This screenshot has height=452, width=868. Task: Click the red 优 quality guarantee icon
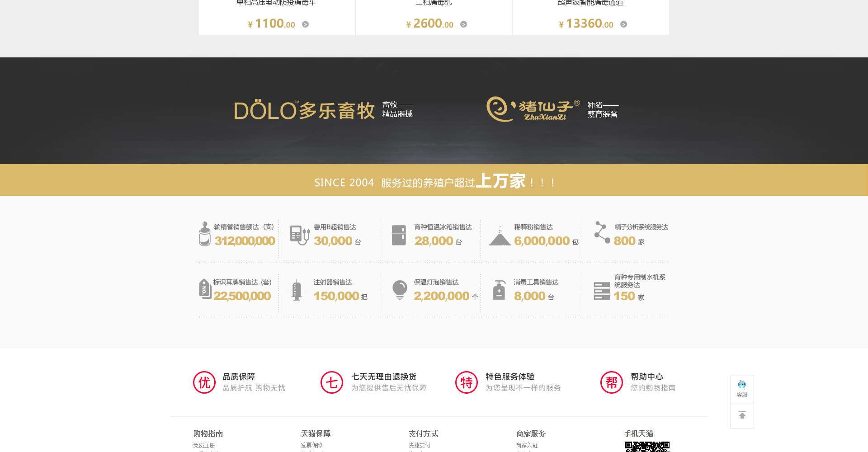click(x=204, y=382)
